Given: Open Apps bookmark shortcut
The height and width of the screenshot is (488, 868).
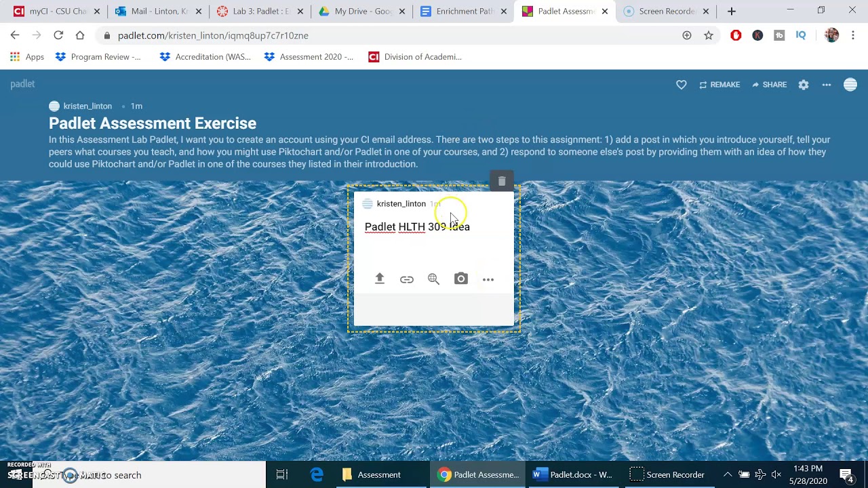Looking at the screenshot, I should tap(27, 57).
